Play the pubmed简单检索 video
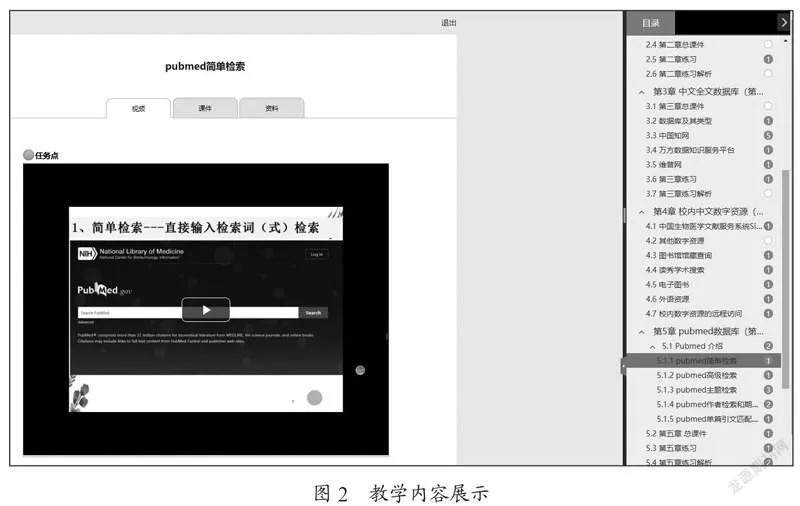The height and width of the screenshot is (506, 800). click(x=206, y=310)
